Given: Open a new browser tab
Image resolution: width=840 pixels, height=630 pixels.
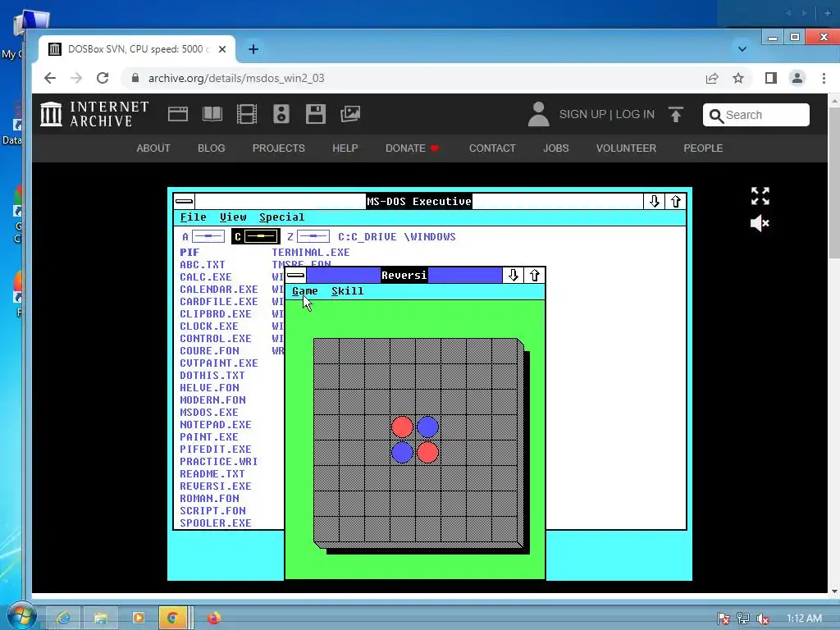Looking at the screenshot, I should point(253,49).
